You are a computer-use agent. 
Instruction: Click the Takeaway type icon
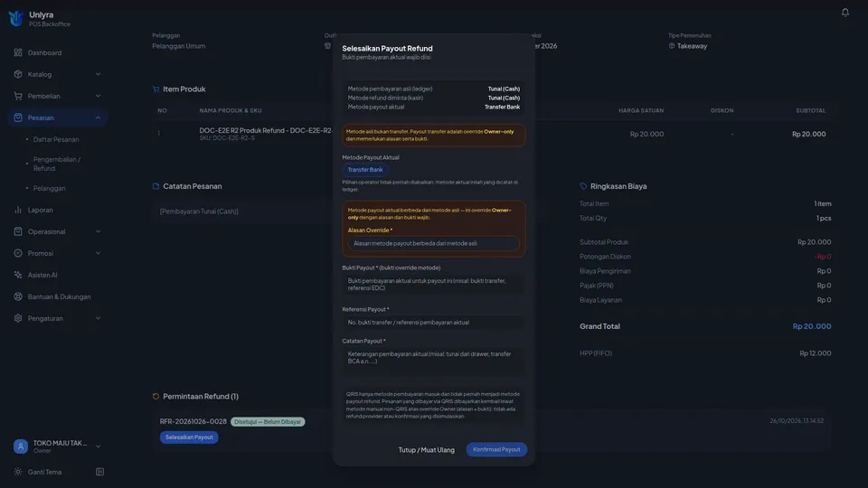pos(672,46)
